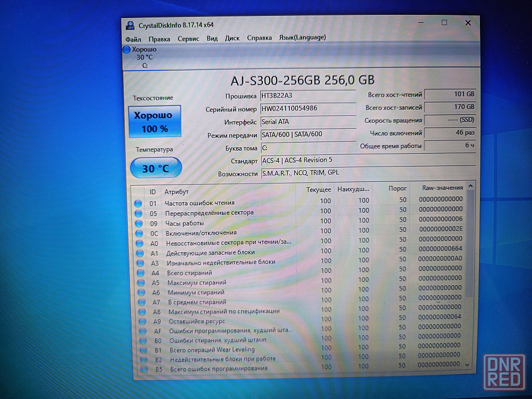Open the Вид menu

(x=212, y=38)
